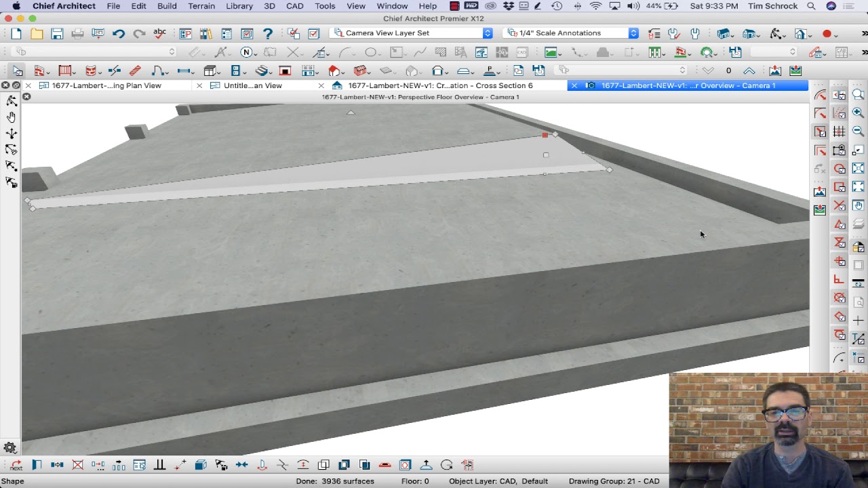
Task: Click the Point to Point Move icon
Action: (x=180, y=465)
